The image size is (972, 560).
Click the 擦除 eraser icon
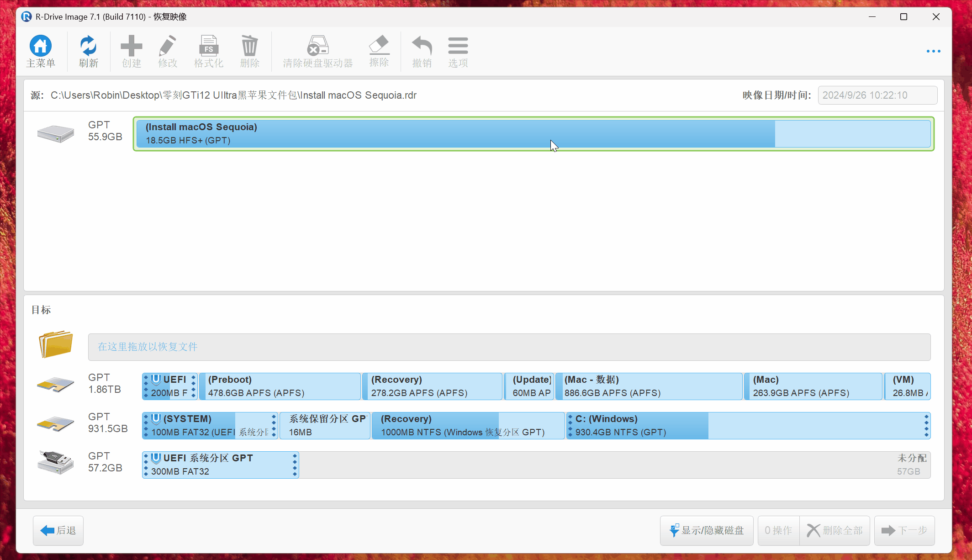pos(379,45)
